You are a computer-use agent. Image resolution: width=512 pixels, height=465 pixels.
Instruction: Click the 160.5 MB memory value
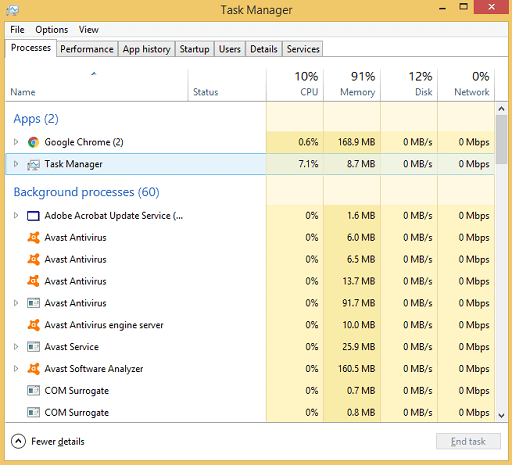point(356,369)
